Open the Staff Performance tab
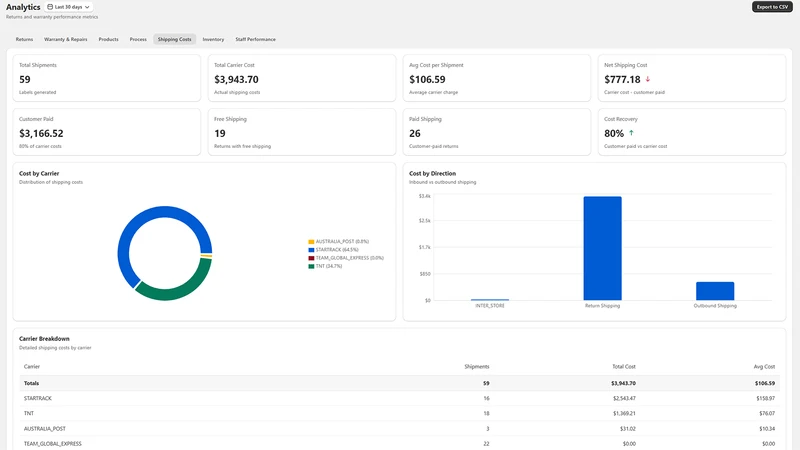 click(255, 39)
